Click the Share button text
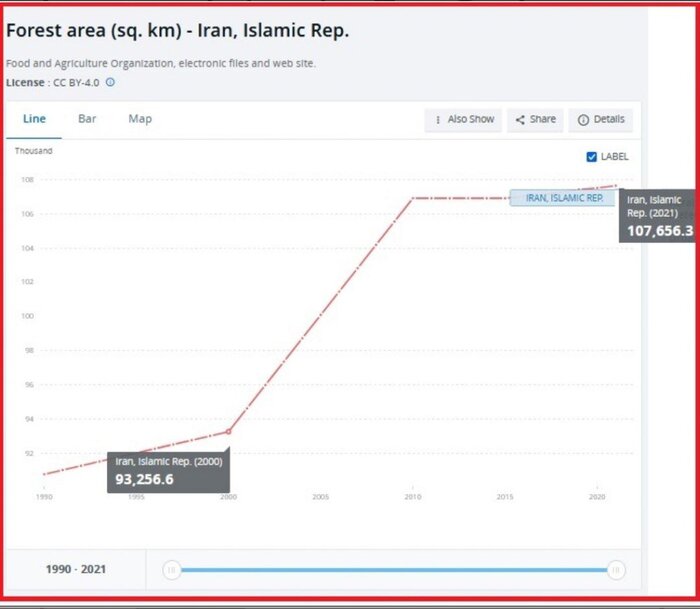 pyautogui.click(x=543, y=120)
